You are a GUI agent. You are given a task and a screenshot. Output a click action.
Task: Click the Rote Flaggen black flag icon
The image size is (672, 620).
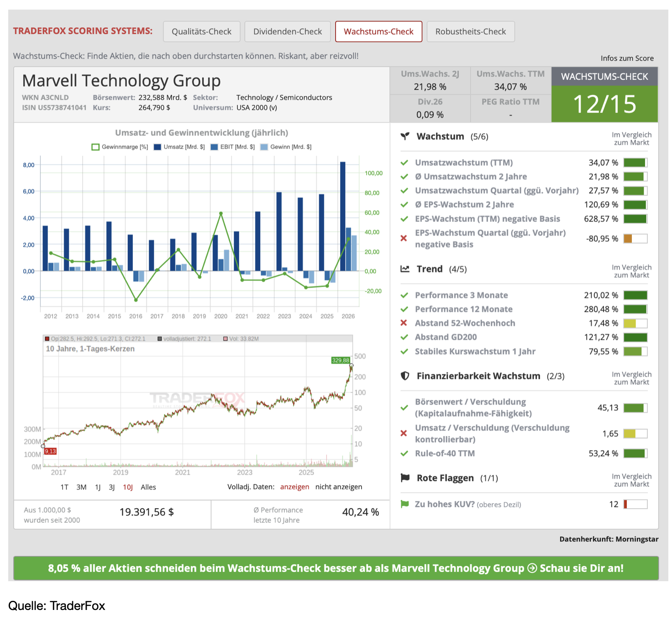pos(404,478)
